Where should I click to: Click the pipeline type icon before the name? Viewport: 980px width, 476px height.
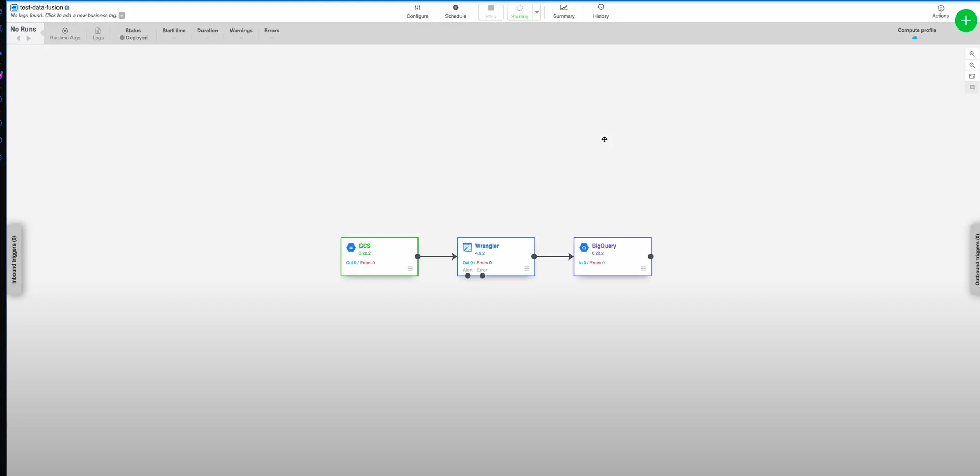click(15, 8)
